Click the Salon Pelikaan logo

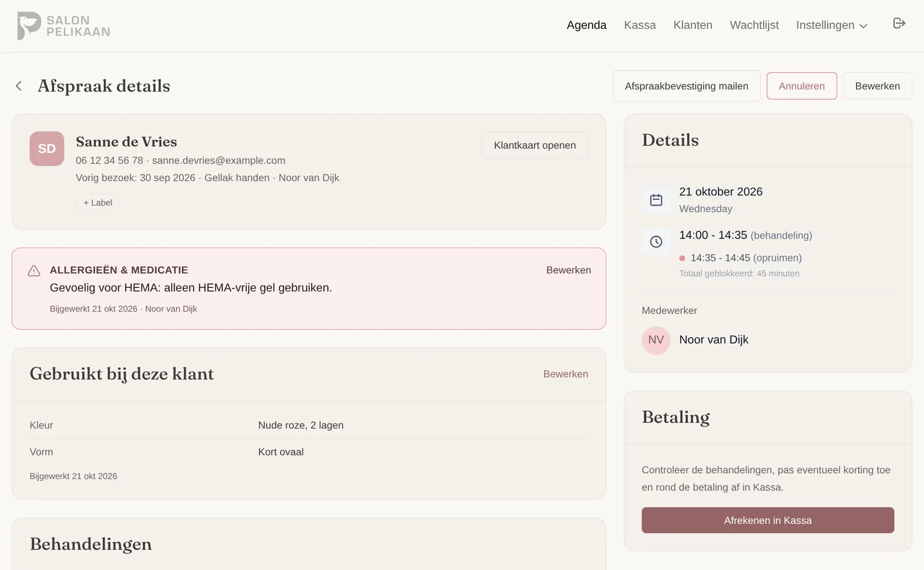tap(64, 26)
